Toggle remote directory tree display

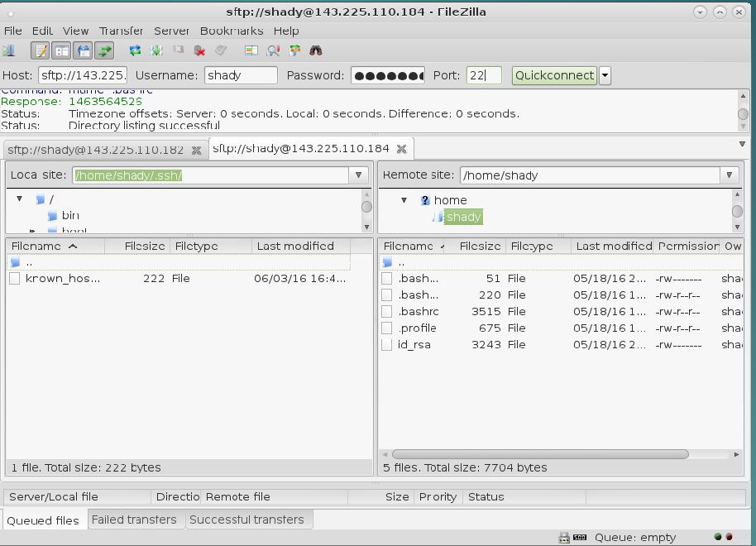click(83, 50)
